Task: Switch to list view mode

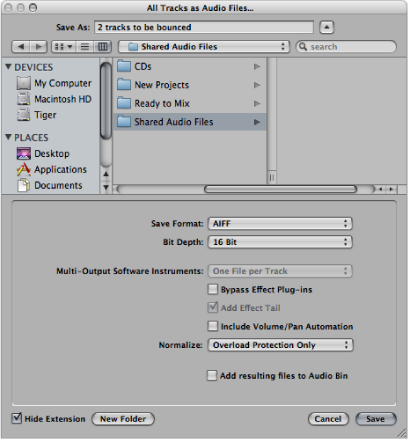Action: pyautogui.click(x=85, y=47)
